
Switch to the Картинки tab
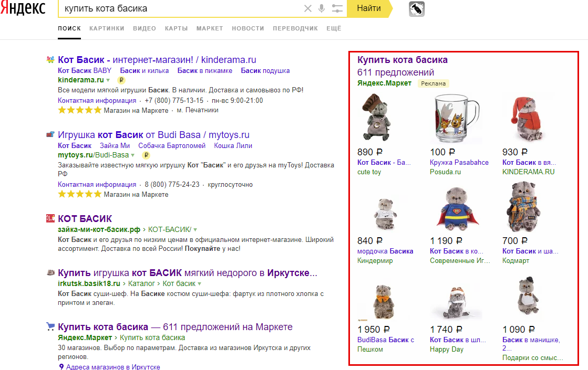pos(107,28)
